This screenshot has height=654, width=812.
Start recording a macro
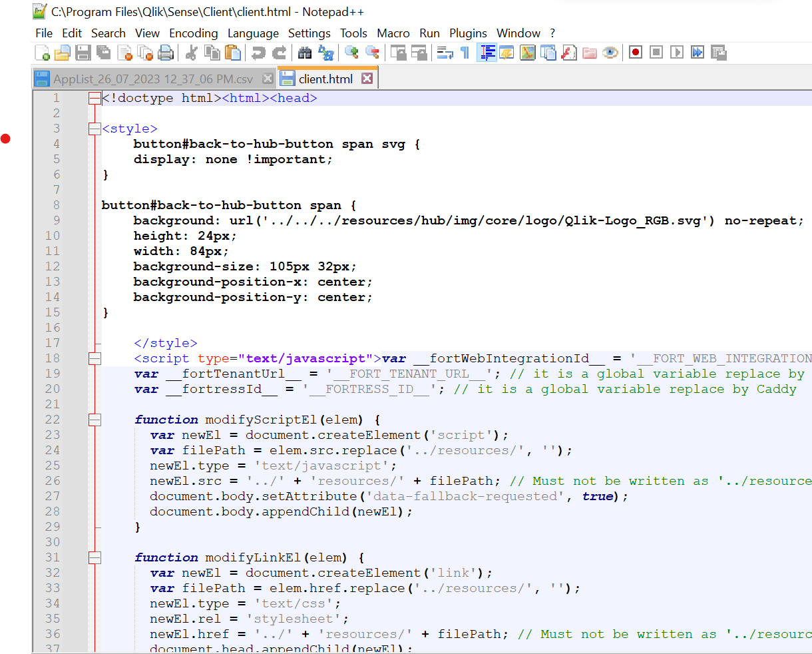coord(636,52)
